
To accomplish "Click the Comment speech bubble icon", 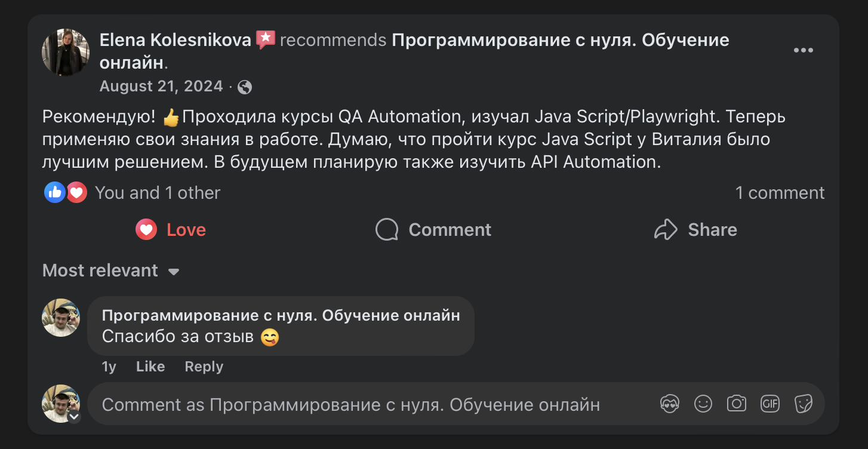I will (x=387, y=229).
